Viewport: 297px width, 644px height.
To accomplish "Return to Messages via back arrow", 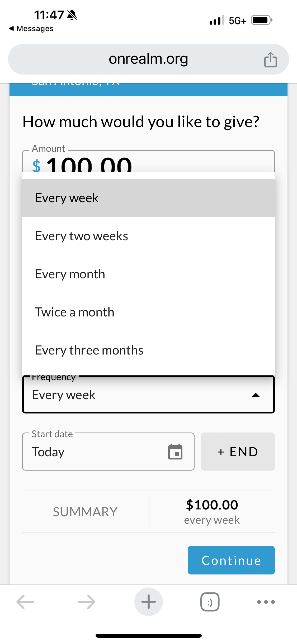I will click(x=31, y=29).
